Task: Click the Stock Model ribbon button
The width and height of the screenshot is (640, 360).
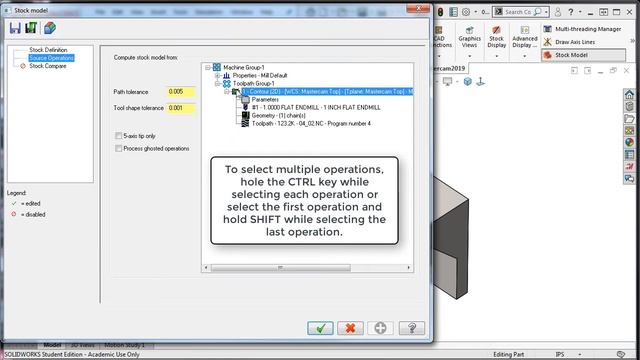Action: pyautogui.click(x=584, y=55)
